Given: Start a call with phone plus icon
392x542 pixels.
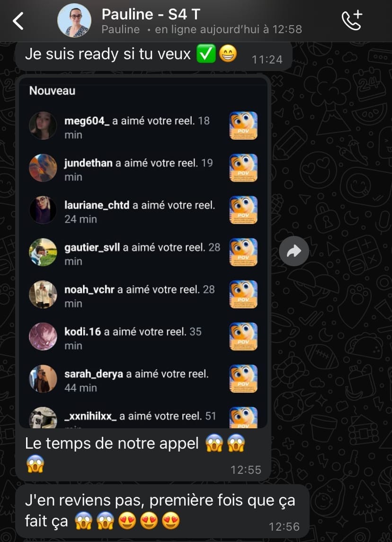Looking at the screenshot, I should coord(352,20).
